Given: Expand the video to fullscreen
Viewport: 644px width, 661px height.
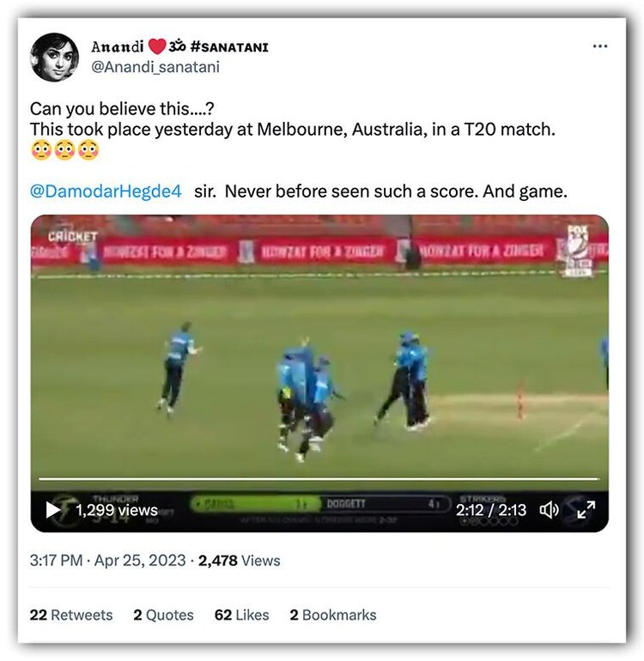Looking at the screenshot, I should 586,510.
